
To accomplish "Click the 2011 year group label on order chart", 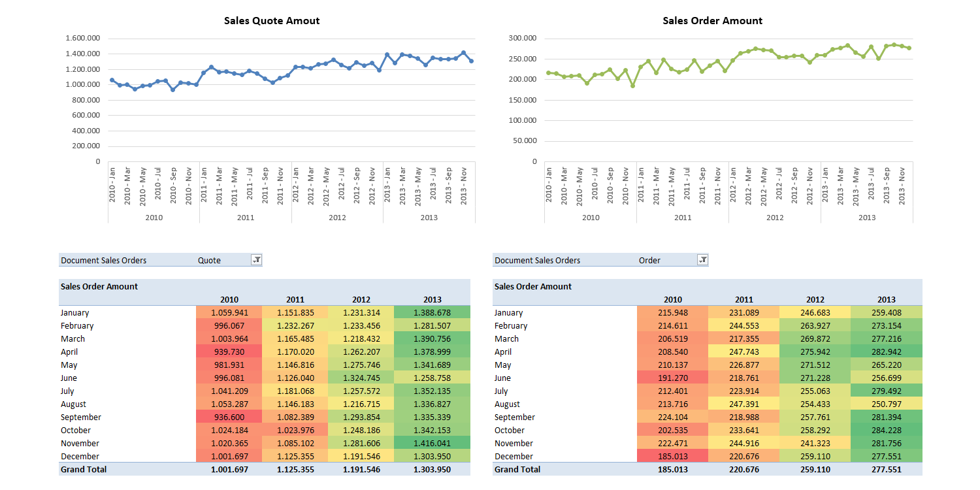I will coord(683,218).
